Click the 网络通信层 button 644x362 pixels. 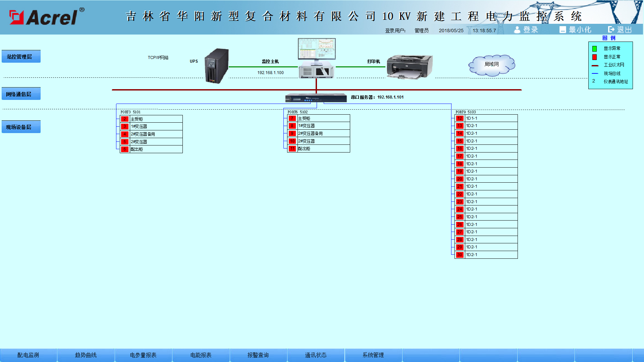click(21, 94)
